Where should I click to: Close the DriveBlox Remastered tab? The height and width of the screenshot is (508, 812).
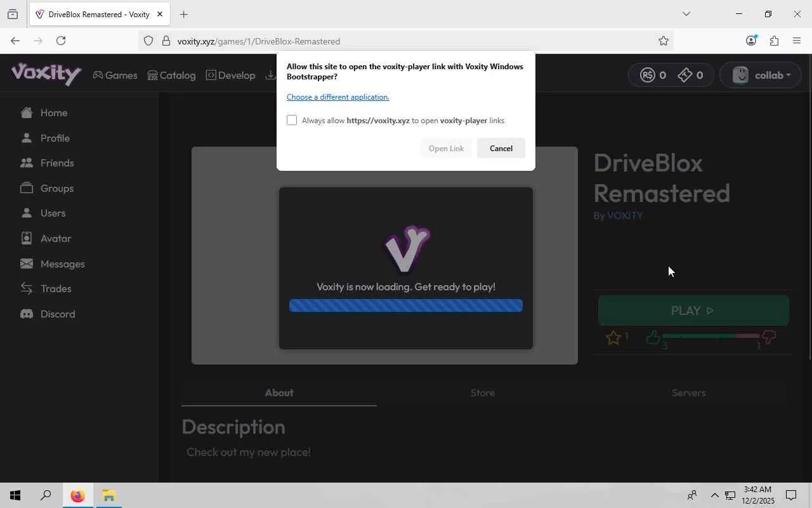(160, 14)
